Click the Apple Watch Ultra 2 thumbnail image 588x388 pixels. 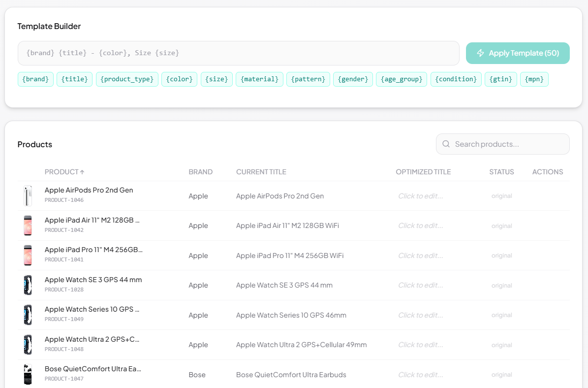click(x=28, y=344)
